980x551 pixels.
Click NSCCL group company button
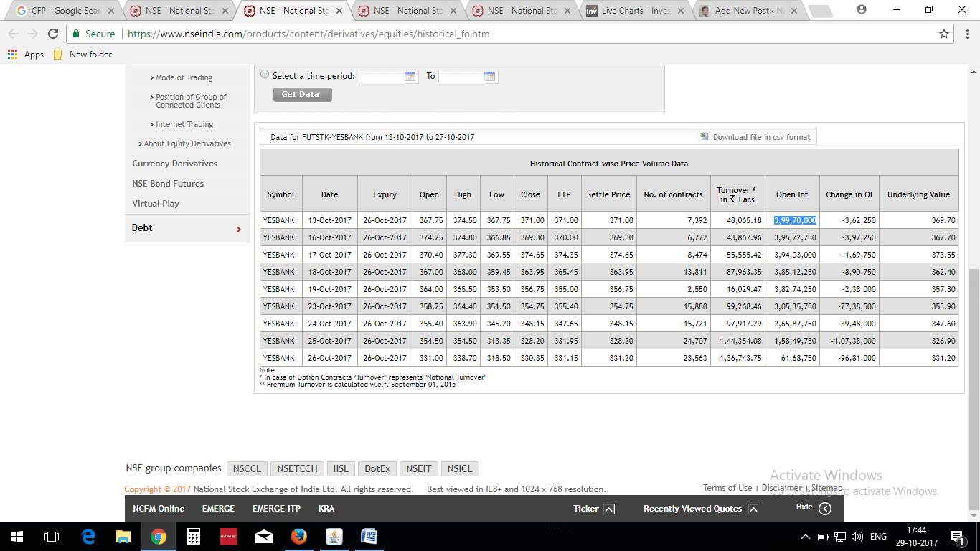247,468
